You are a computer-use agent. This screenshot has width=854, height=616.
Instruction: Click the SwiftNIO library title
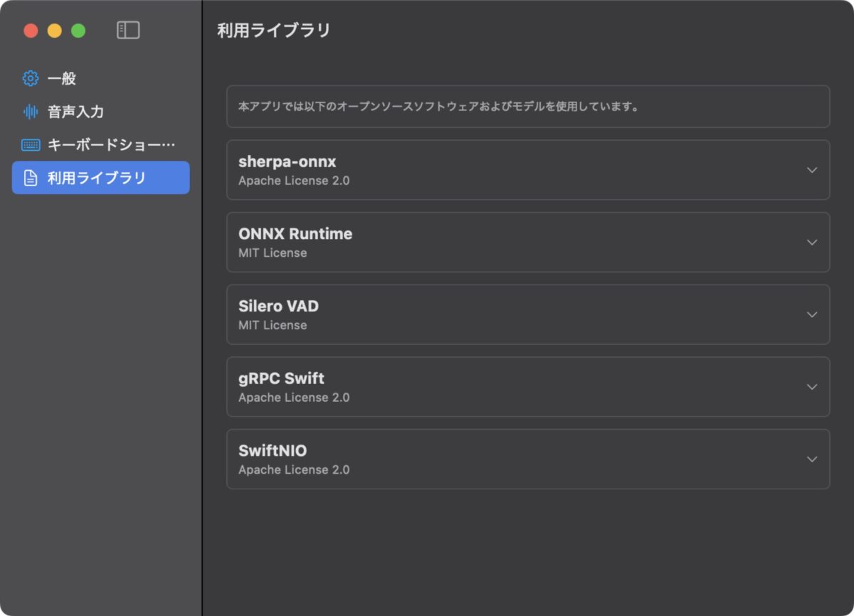pyautogui.click(x=273, y=451)
